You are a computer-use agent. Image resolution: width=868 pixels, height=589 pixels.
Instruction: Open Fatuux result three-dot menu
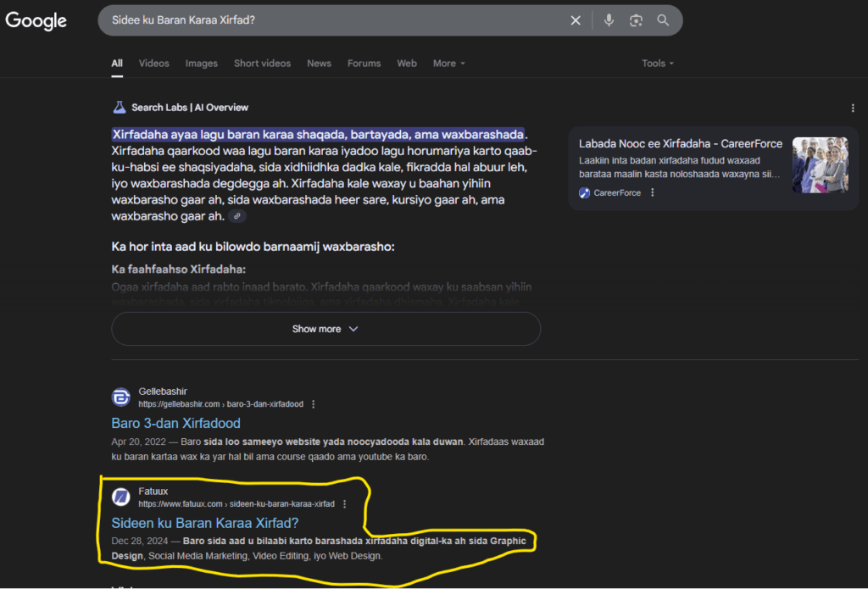point(344,503)
